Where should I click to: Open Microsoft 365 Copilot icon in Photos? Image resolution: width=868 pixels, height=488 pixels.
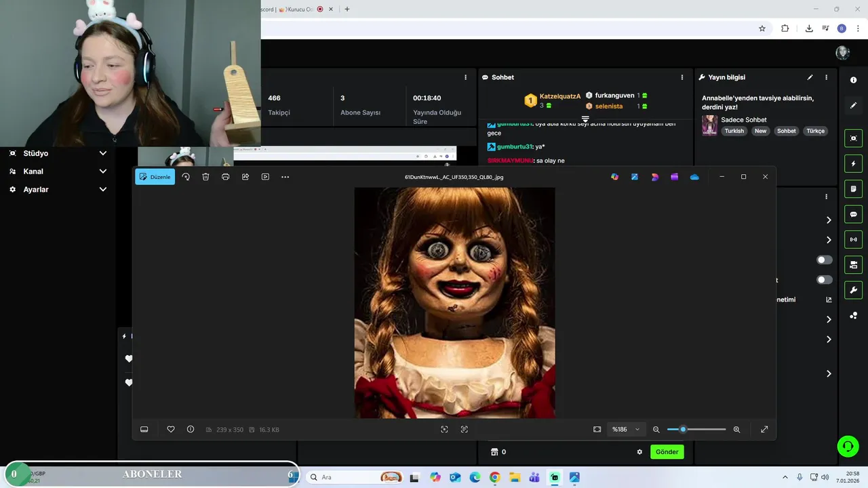[x=614, y=177]
